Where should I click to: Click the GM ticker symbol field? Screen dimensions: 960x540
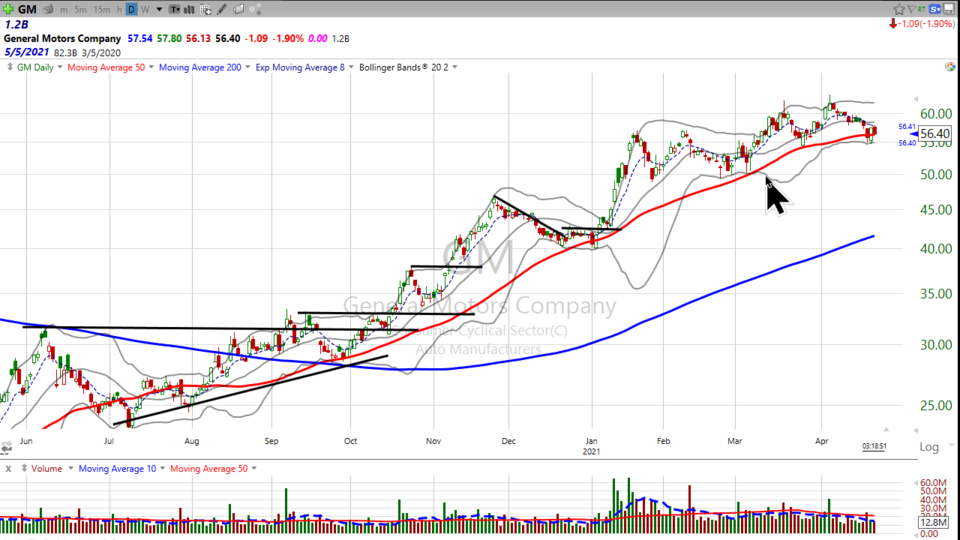click(x=27, y=9)
